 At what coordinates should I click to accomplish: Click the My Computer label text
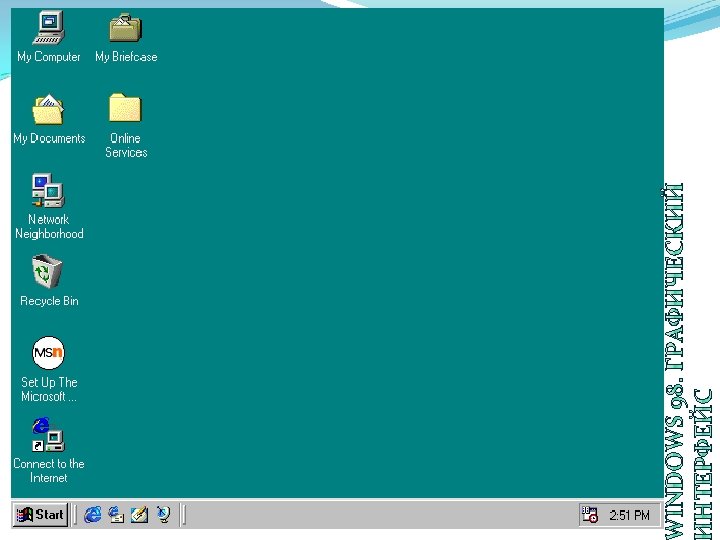click(49, 57)
